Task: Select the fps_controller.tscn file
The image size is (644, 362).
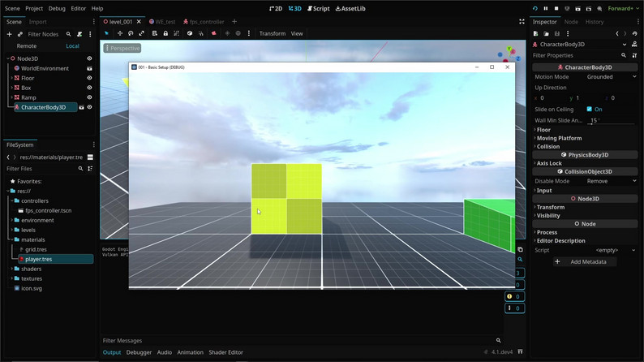Action: (x=48, y=210)
